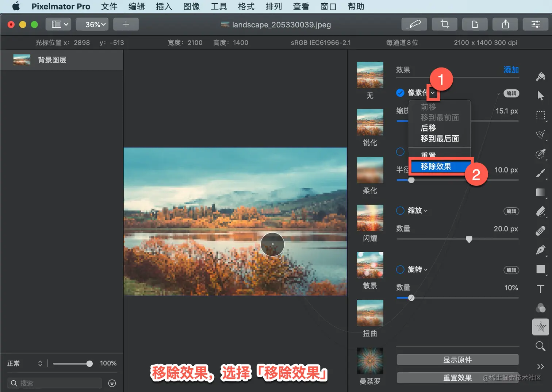Click the adjustments sliders toolbar icon
This screenshot has height=392, width=552.
(x=536, y=24)
